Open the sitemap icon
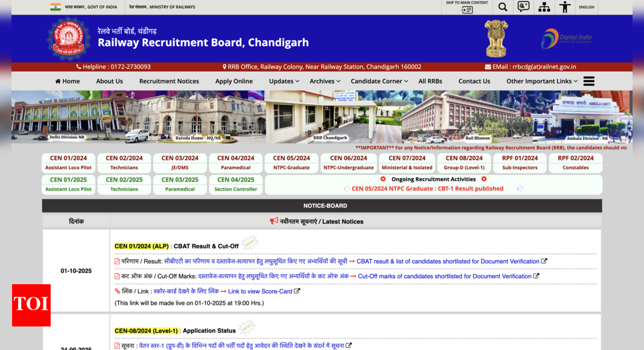The width and height of the screenshot is (644, 350). pyautogui.click(x=544, y=7)
